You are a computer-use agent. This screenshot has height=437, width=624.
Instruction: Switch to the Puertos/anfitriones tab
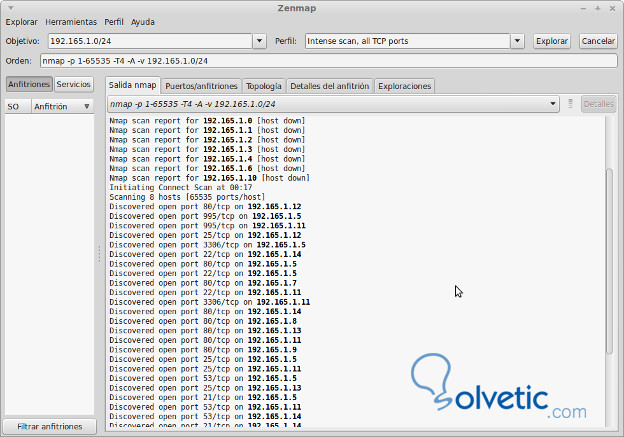click(x=201, y=86)
